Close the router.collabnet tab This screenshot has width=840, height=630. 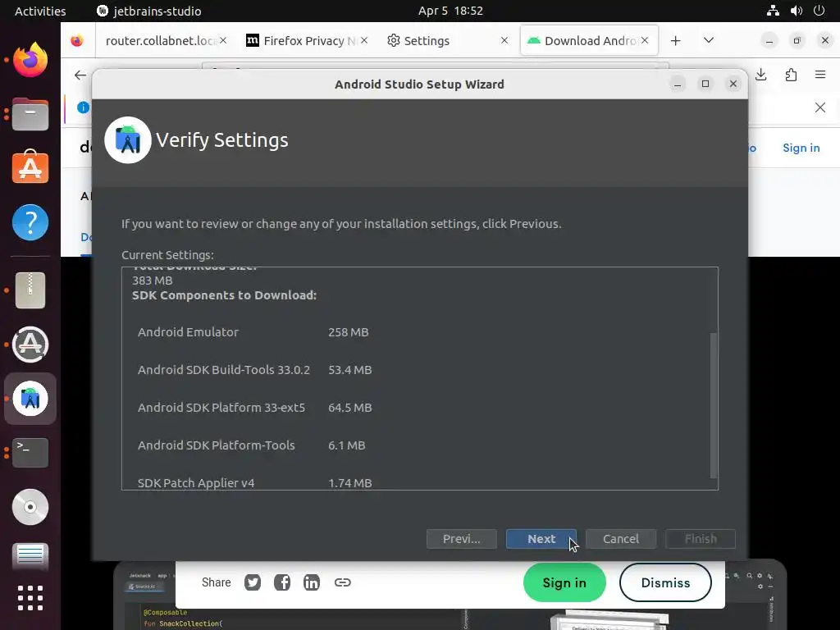pyautogui.click(x=223, y=41)
